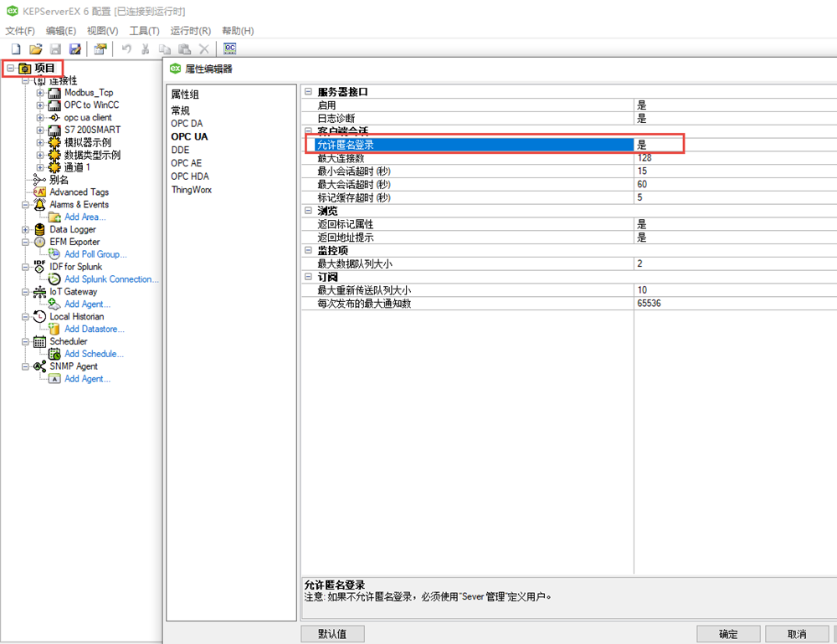Collapse the 监控项 property group
This screenshot has height=644, width=837.
pyautogui.click(x=308, y=250)
